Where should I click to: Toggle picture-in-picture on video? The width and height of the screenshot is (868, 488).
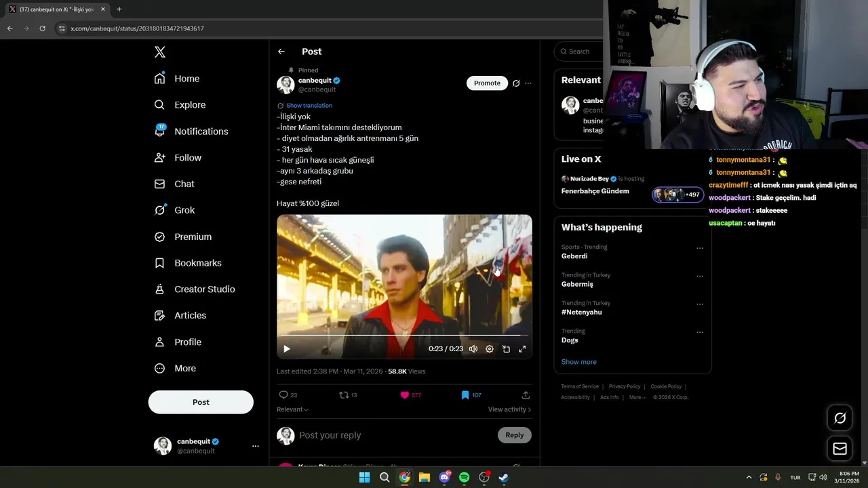click(506, 349)
